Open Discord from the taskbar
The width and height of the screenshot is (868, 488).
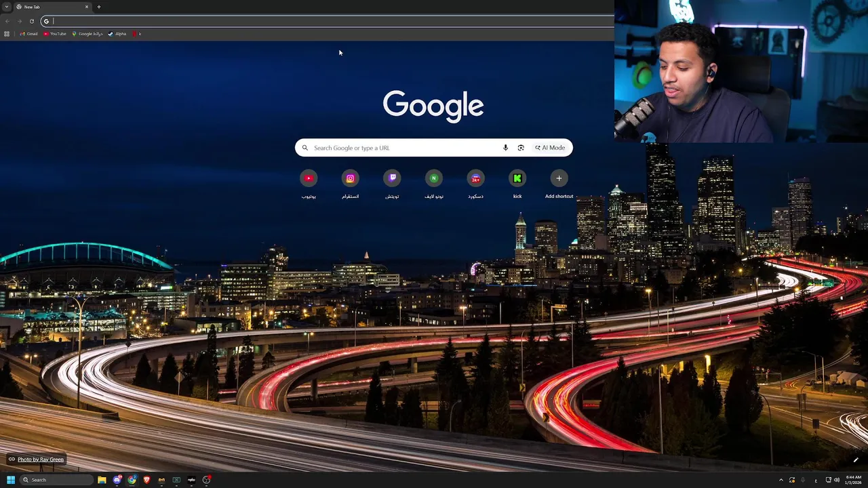point(117,480)
